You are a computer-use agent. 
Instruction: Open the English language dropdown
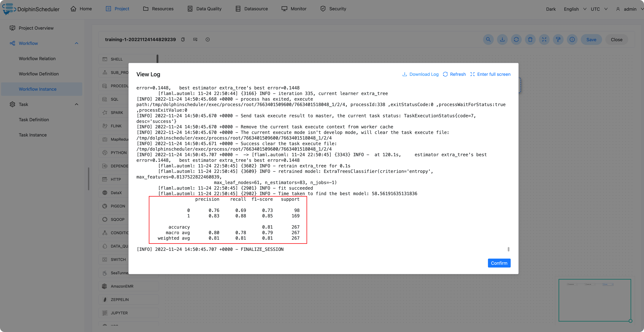click(x=575, y=9)
